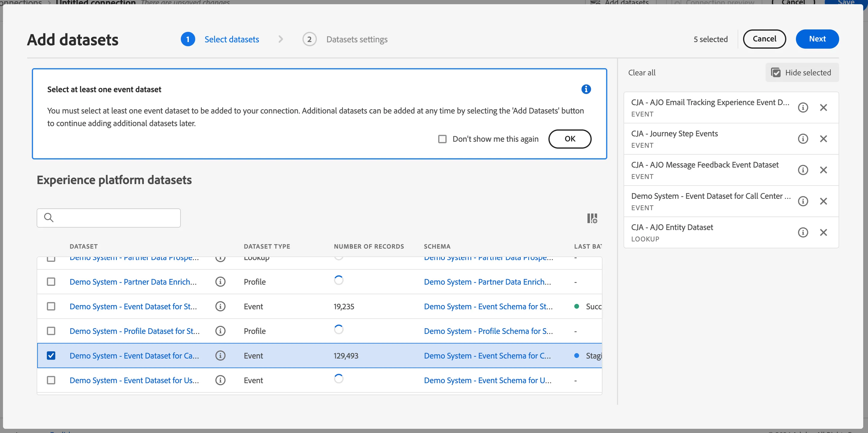Open the Demo System - Event Schema for St schema link
This screenshot has width=868, height=433.
pos(488,306)
